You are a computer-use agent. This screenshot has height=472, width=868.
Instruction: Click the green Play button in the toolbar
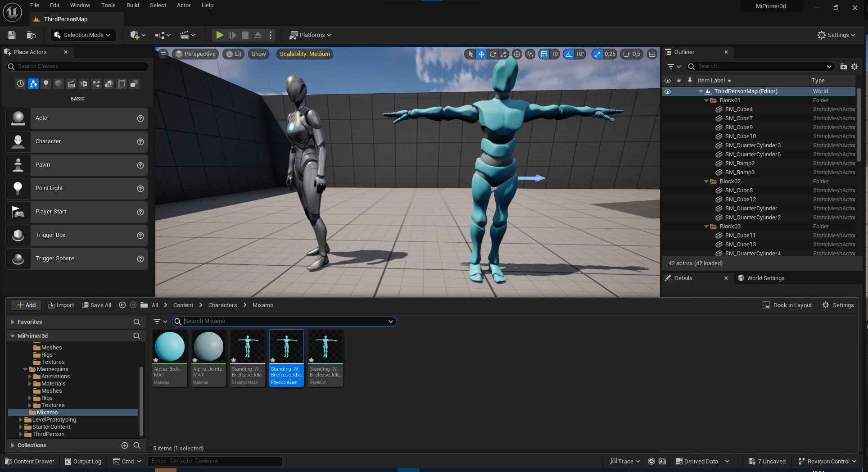click(x=220, y=35)
